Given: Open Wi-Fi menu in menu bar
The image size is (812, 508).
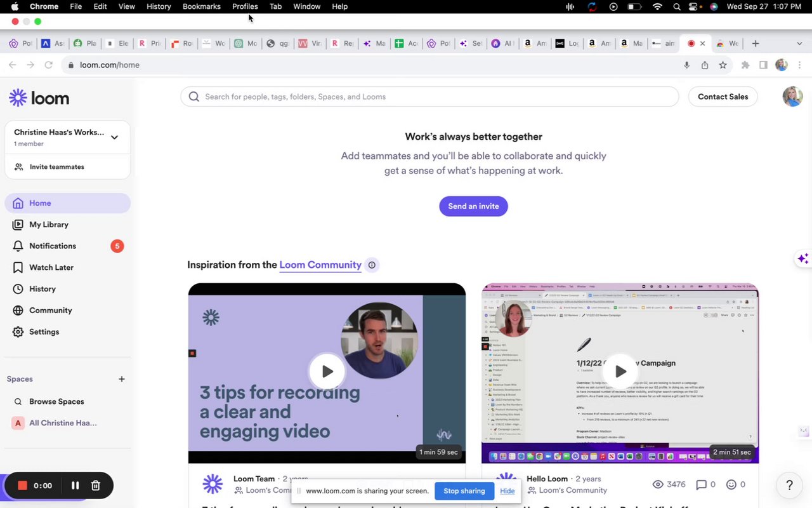Looking at the screenshot, I should click(657, 6).
